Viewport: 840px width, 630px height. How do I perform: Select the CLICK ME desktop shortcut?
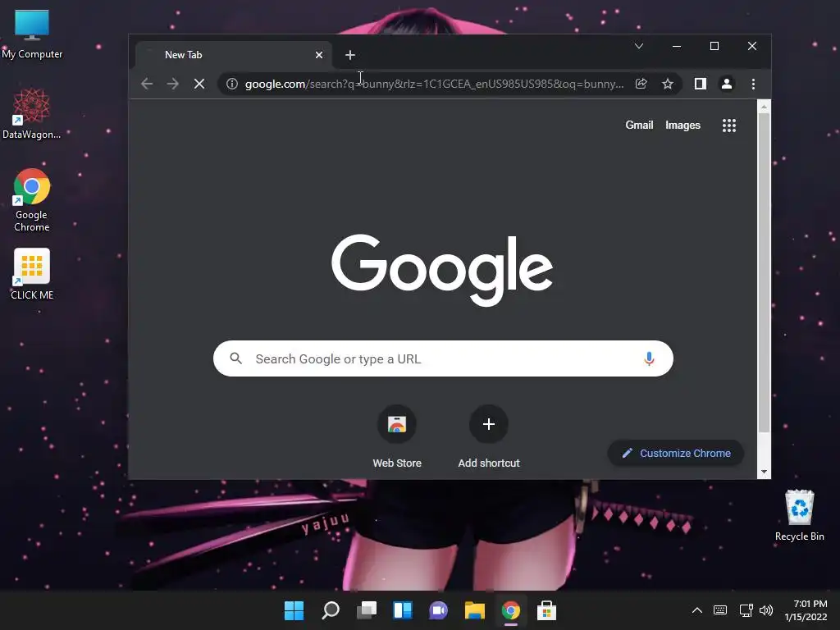[32, 274]
